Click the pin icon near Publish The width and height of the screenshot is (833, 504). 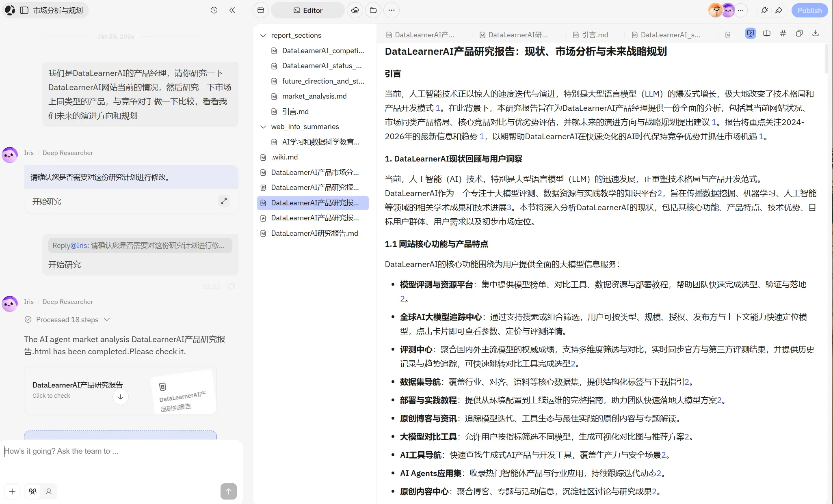coord(764,10)
